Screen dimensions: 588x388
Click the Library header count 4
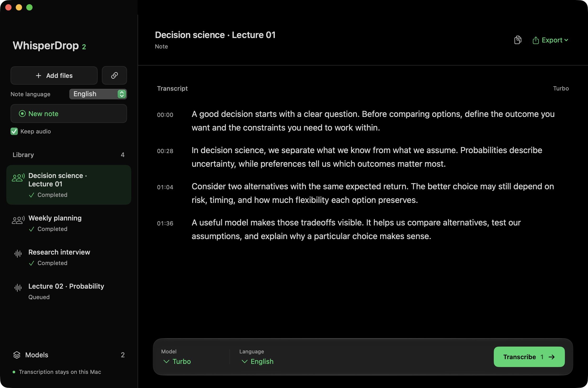pyautogui.click(x=123, y=155)
